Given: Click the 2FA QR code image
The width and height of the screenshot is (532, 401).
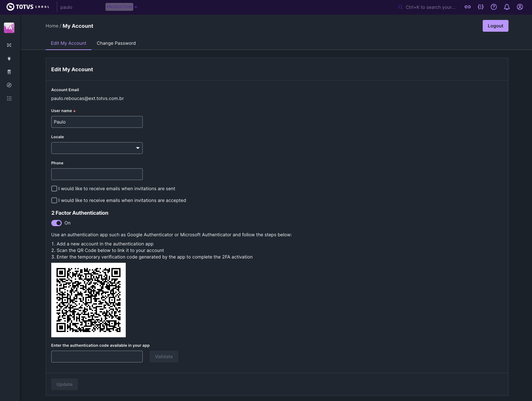Looking at the screenshot, I should pyautogui.click(x=89, y=300).
